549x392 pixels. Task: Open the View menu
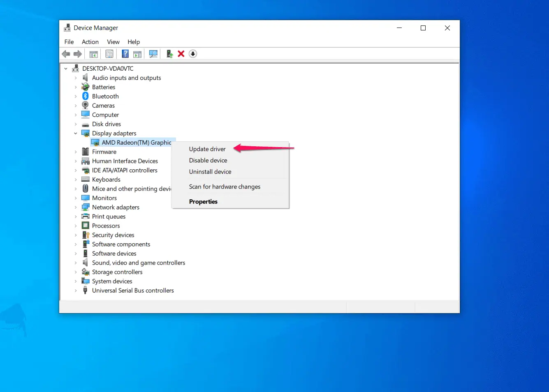pos(113,42)
